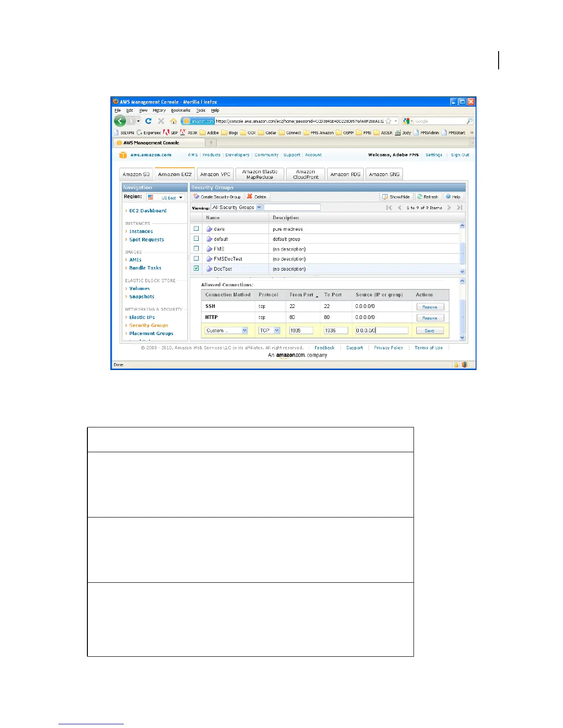
Task: Check the FMSDocTest group checkbox
Action: [x=196, y=258]
